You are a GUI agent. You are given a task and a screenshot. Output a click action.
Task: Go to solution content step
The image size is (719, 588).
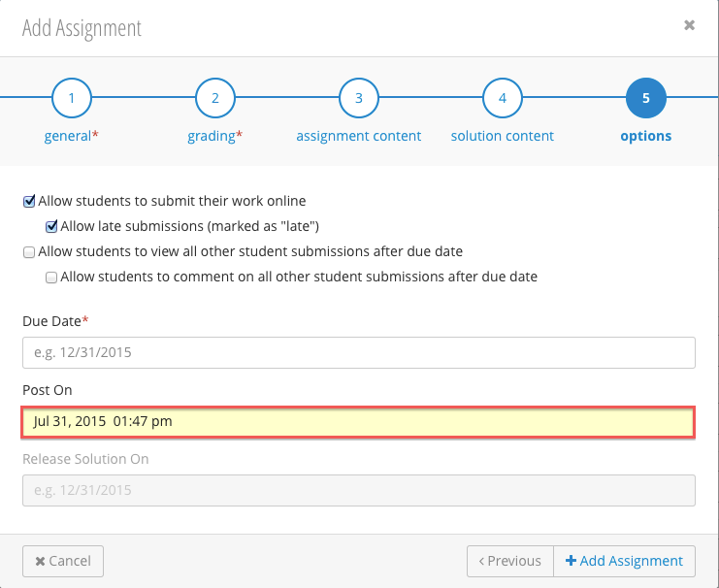point(503,136)
